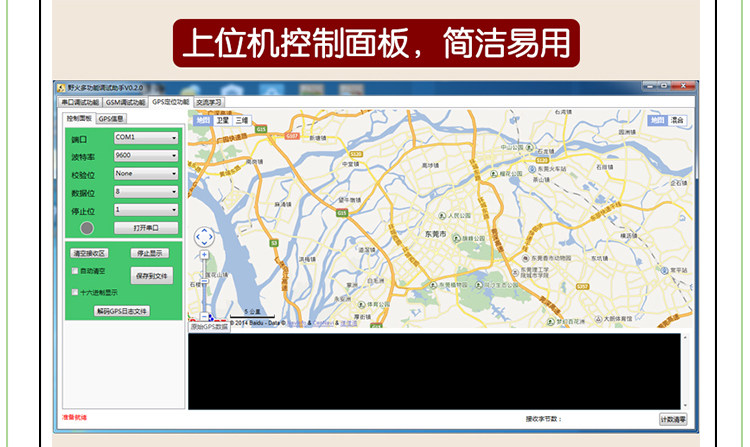Click the data area scrollbar up arrow
Screen dimensions: 750x447
coord(685,338)
